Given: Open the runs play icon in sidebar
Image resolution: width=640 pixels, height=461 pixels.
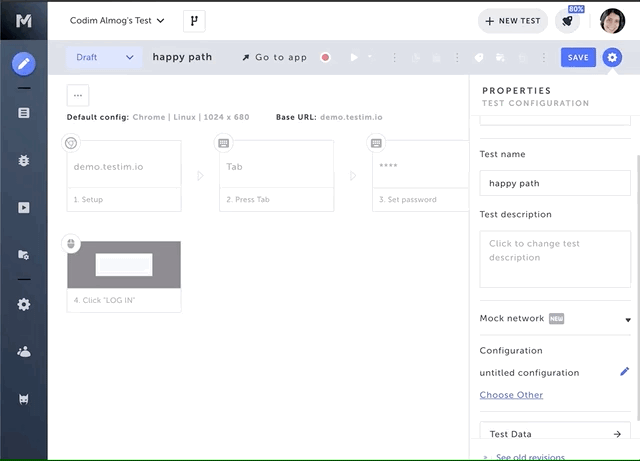Looking at the screenshot, I should [23, 208].
